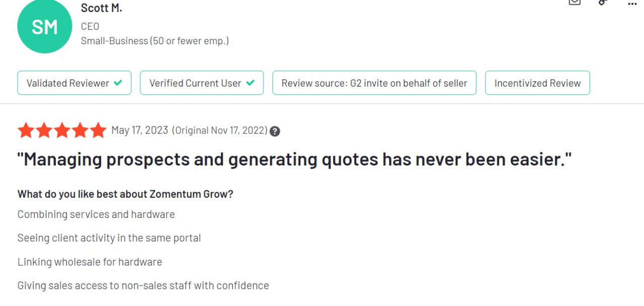This screenshot has height=306, width=644.
Task: Click the question mark help icon beside the date
Action: [x=275, y=131]
